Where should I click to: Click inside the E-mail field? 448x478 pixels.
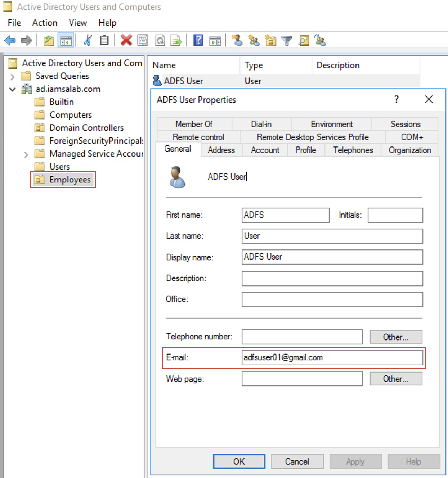pos(331,357)
